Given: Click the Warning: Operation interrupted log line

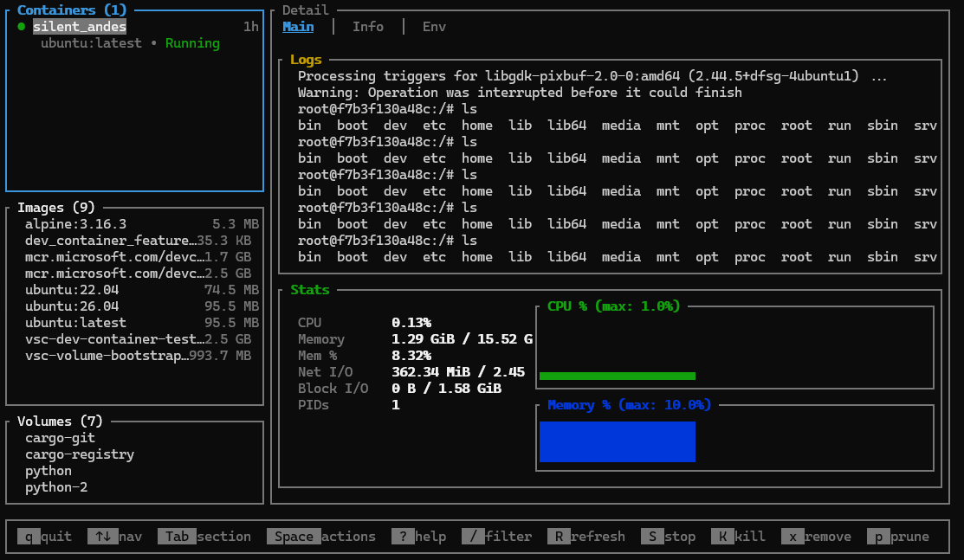Looking at the screenshot, I should point(520,93).
